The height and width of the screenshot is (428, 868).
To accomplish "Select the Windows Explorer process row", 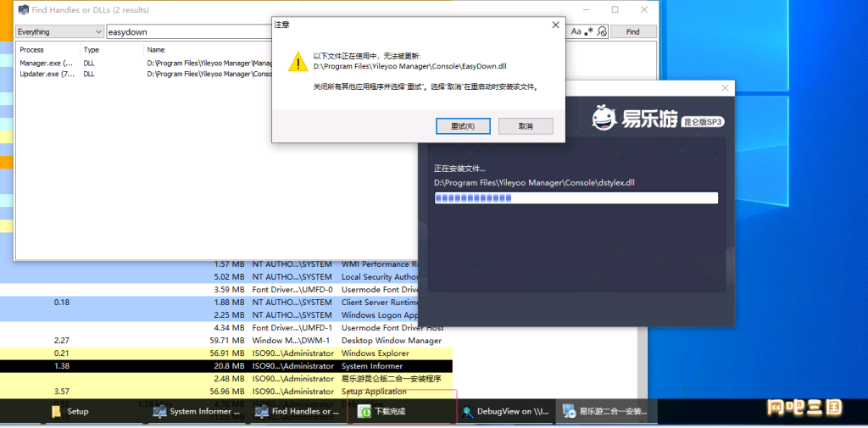I will [x=225, y=353].
